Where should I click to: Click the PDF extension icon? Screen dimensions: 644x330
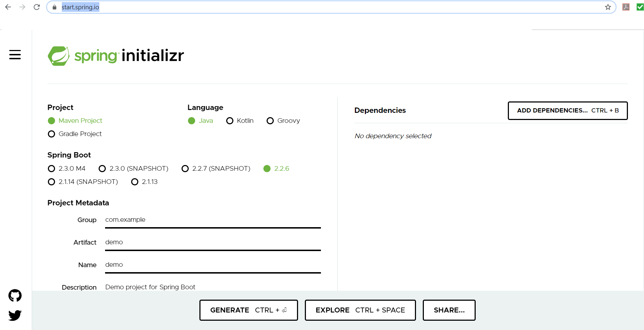pyautogui.click(x=626, y=7)
